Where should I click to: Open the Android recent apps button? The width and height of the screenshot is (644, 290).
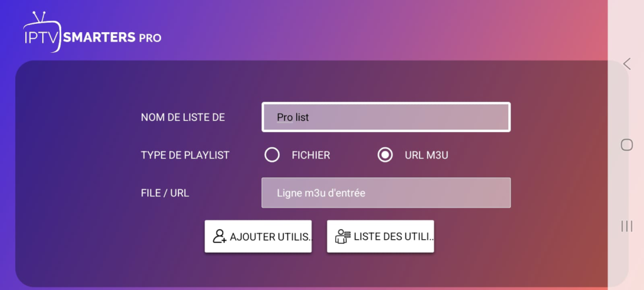627,226
